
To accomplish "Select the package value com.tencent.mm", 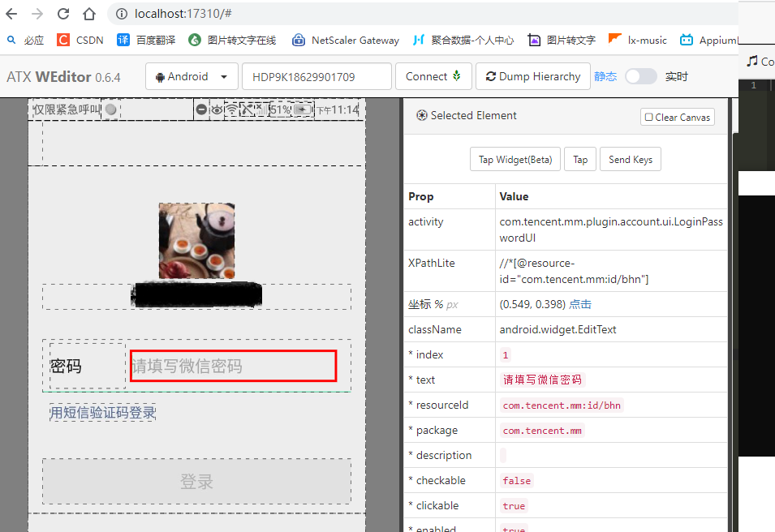I will [542, 431].
